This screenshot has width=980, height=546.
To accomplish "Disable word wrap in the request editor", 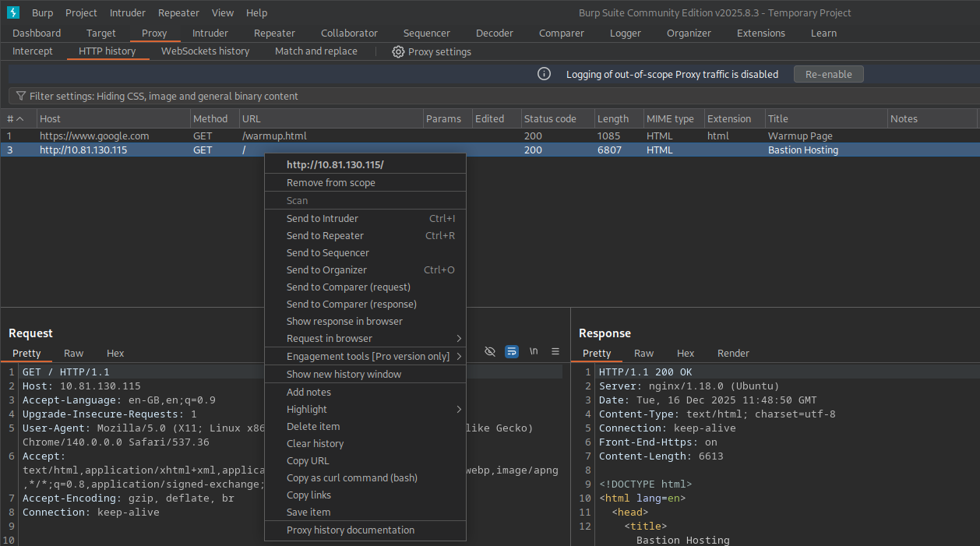I will [512, 351].
